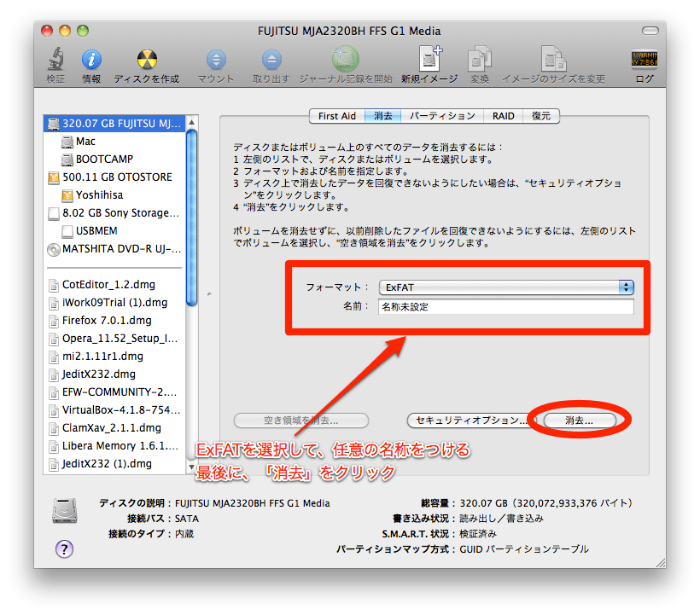Image resolution: width=700 pixels, height=615 pixels.
Task: Select mi2.1.11r1.dmg image
Action: 114,356
